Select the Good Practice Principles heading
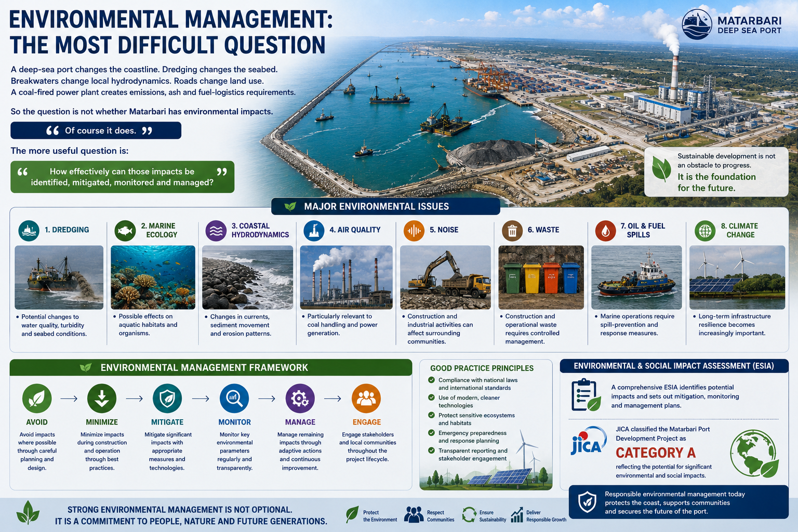798x532 pixels. point(482,368)
